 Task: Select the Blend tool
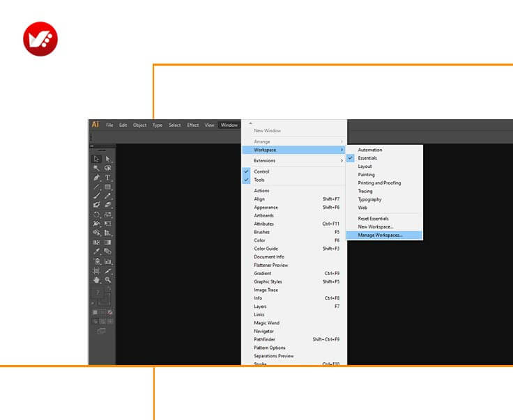pyautogui.click(x=107, y=251)
